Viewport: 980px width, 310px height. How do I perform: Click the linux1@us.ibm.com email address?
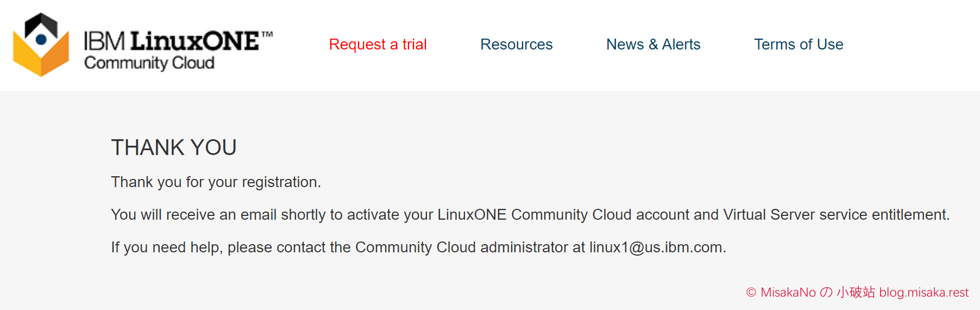point(656,247)
